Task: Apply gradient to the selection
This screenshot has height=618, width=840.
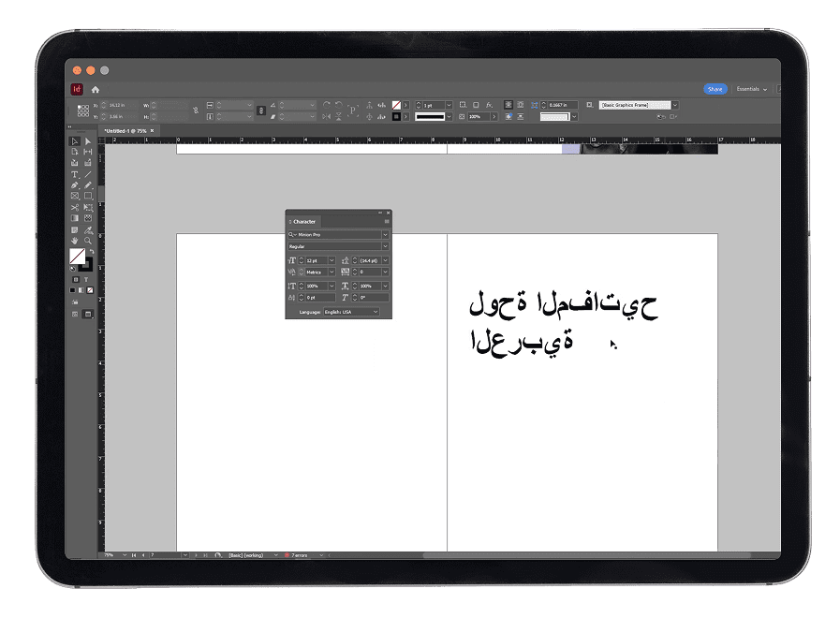Action: (81, 290)
